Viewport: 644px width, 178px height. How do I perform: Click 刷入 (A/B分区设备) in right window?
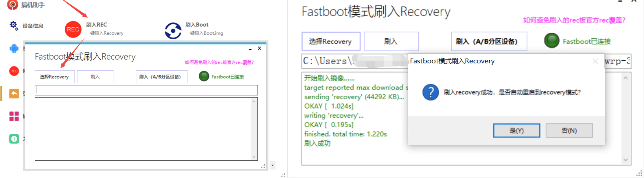489,41
